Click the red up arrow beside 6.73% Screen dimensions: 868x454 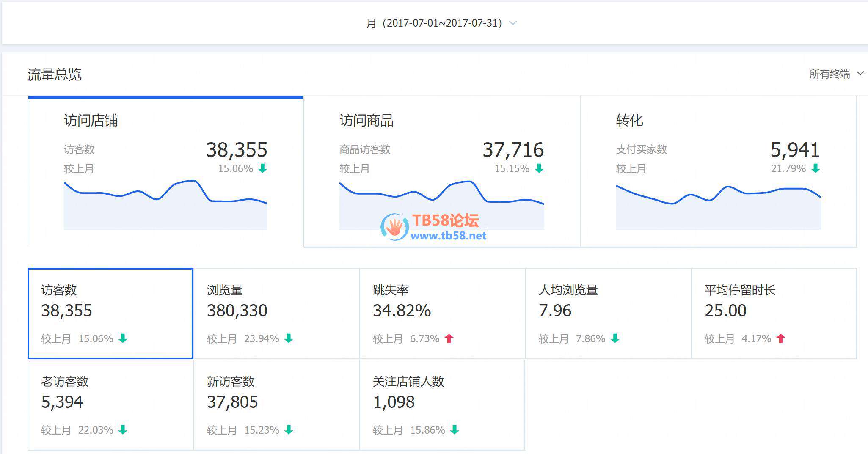(x=449, y=338)
